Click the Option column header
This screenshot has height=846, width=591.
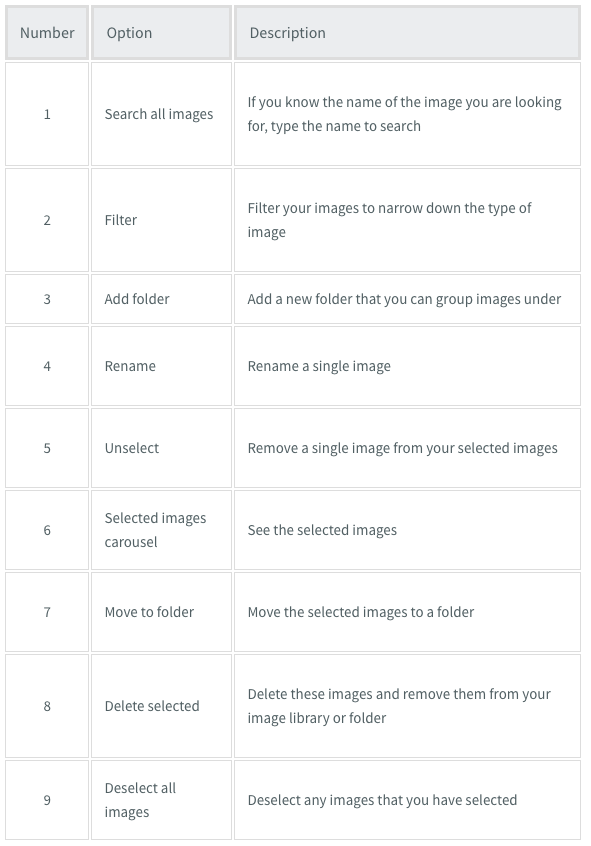[x=161, y=32]
